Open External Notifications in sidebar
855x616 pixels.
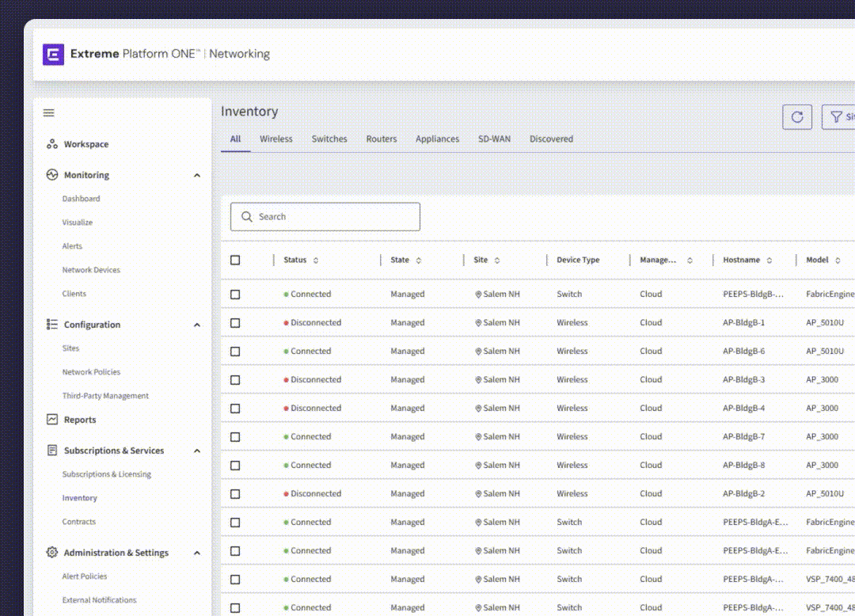[99, 600]
